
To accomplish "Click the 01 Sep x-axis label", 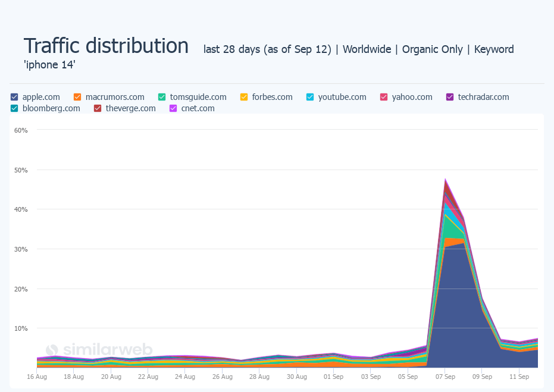I will (333, 377).
